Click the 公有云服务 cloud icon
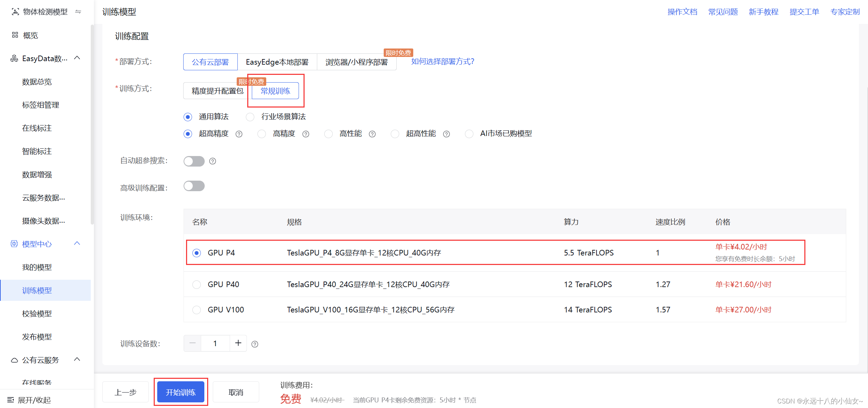Image resolution: width=868 pixels, height=408 pixels. 14,360
